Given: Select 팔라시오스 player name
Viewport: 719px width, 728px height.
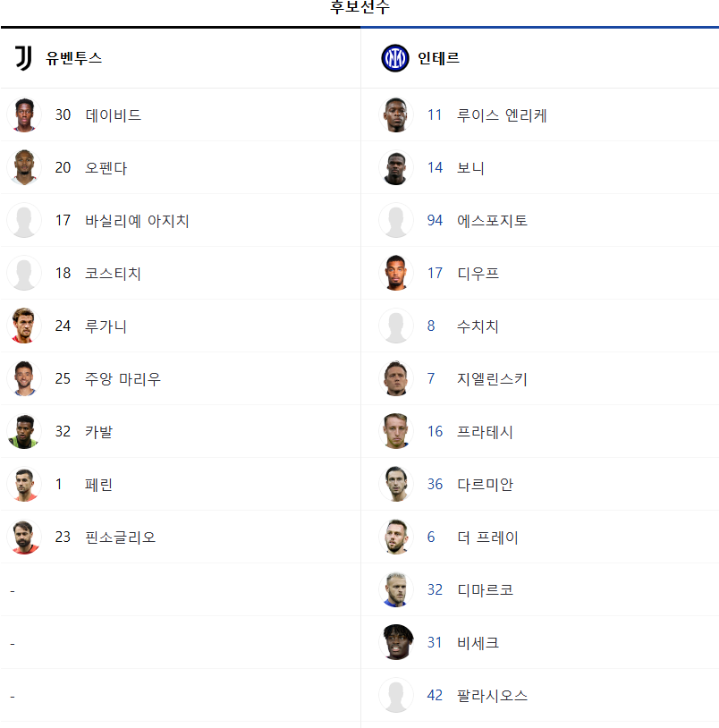Looking at the screenshot, I should 492,696.
